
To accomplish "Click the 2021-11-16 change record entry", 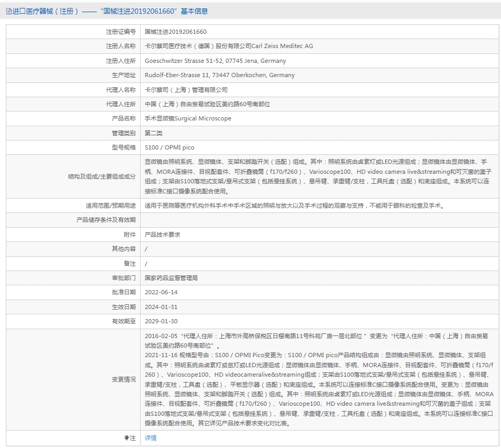I will coord(319,389).
